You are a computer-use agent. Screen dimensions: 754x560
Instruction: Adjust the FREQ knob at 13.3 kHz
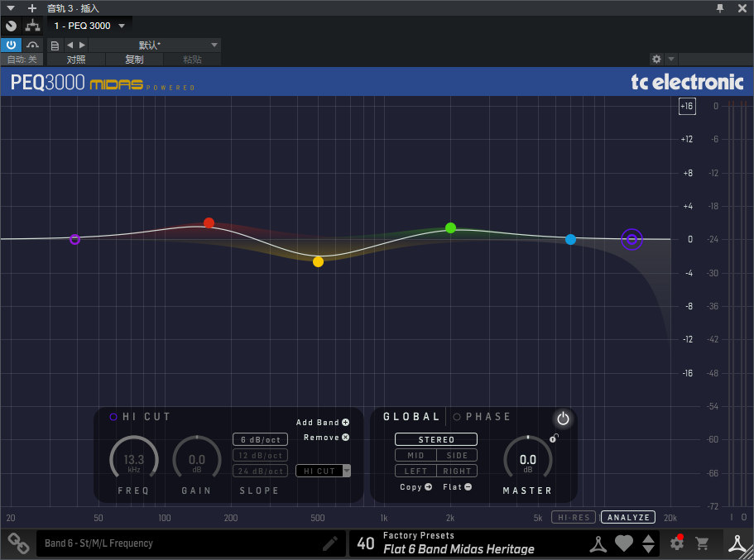(134, 459)
